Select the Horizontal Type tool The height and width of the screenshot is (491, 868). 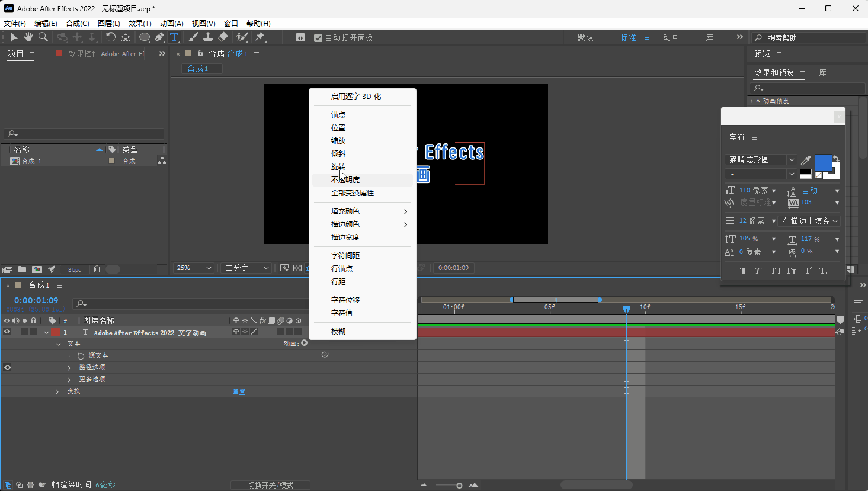click(174, 37)
